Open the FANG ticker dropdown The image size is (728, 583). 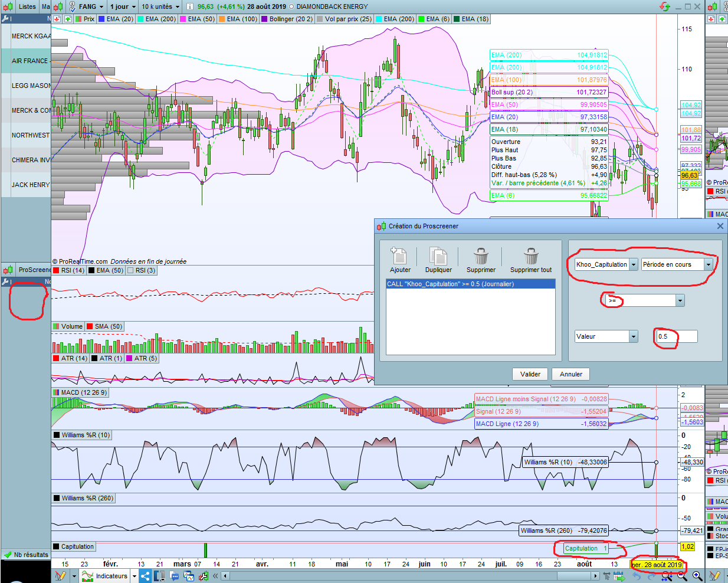(101, 6)
